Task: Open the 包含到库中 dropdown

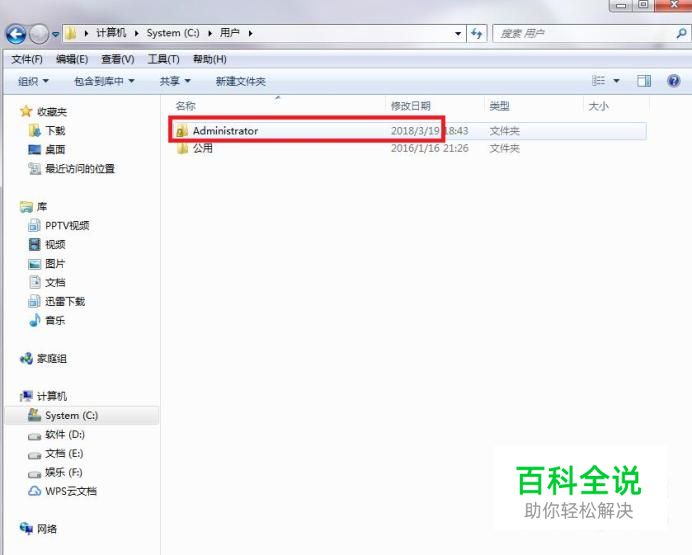Action: [104, 81]
